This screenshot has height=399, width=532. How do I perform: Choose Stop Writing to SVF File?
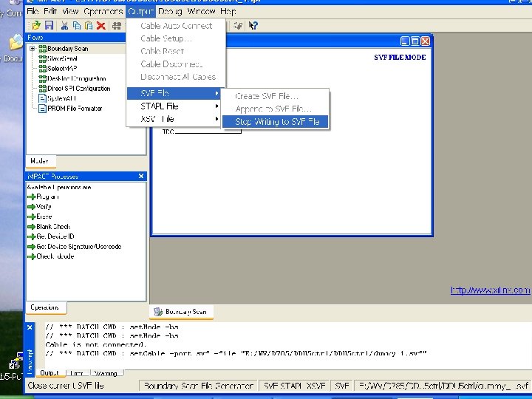click(275, 122)
